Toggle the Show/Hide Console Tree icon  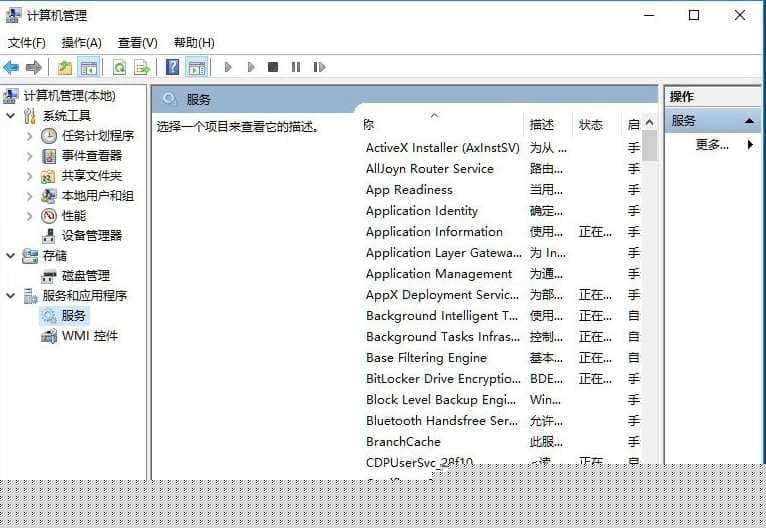tap(88, 67)
